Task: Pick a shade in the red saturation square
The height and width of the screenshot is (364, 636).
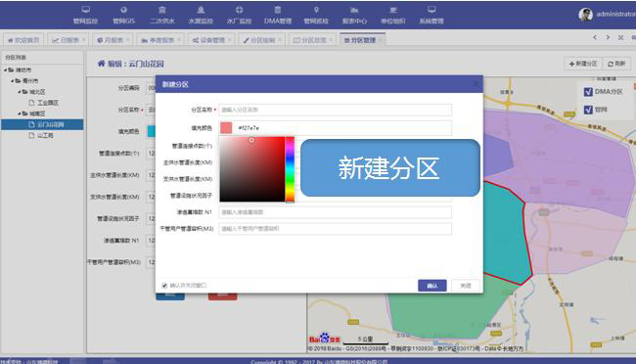Action: coord(251,169)
